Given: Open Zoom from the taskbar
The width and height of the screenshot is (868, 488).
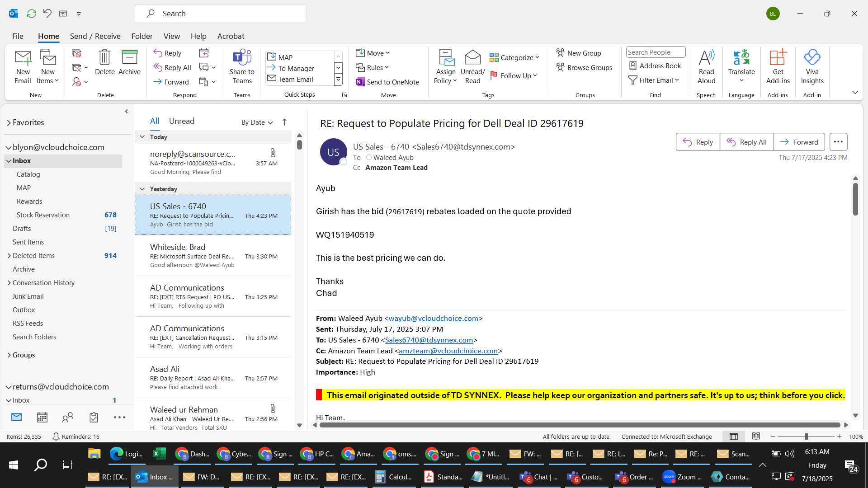Looking at the screenshot, I should pyautogui.click(x=682, y=477).
